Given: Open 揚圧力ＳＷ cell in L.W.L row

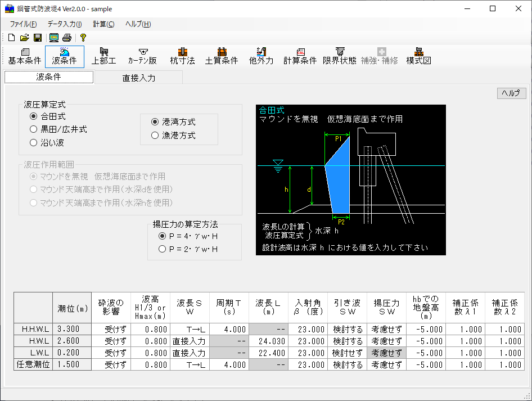Looking at the screenshot, I should point(387,353).
